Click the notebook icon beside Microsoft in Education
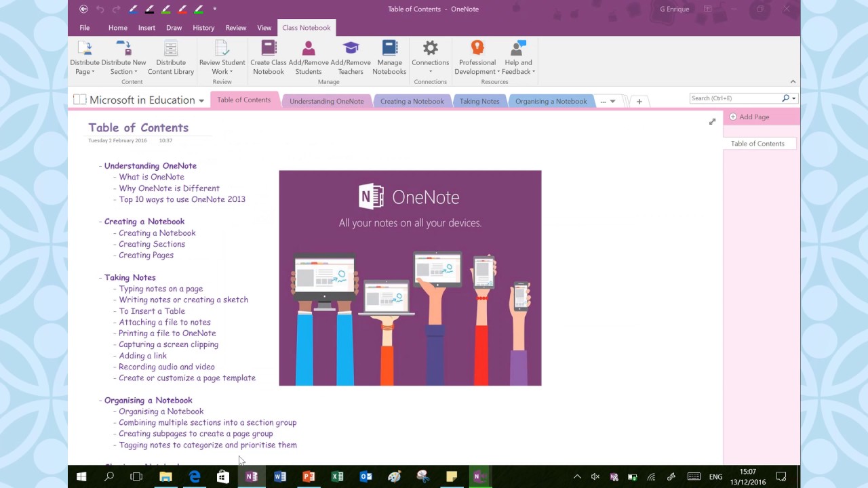This screenshot has width=868, height=488. point(79,100)
